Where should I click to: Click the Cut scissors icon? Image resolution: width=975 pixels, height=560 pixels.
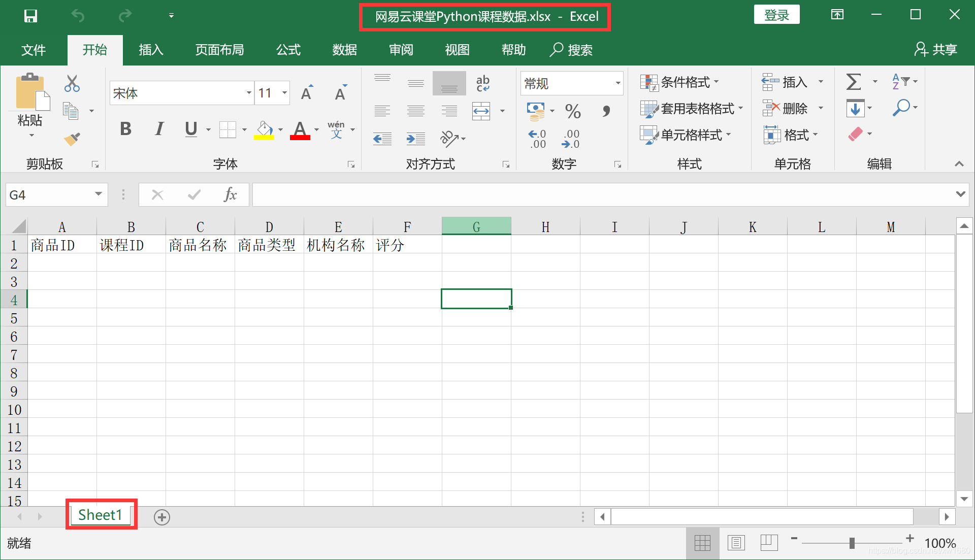(72, 83)
